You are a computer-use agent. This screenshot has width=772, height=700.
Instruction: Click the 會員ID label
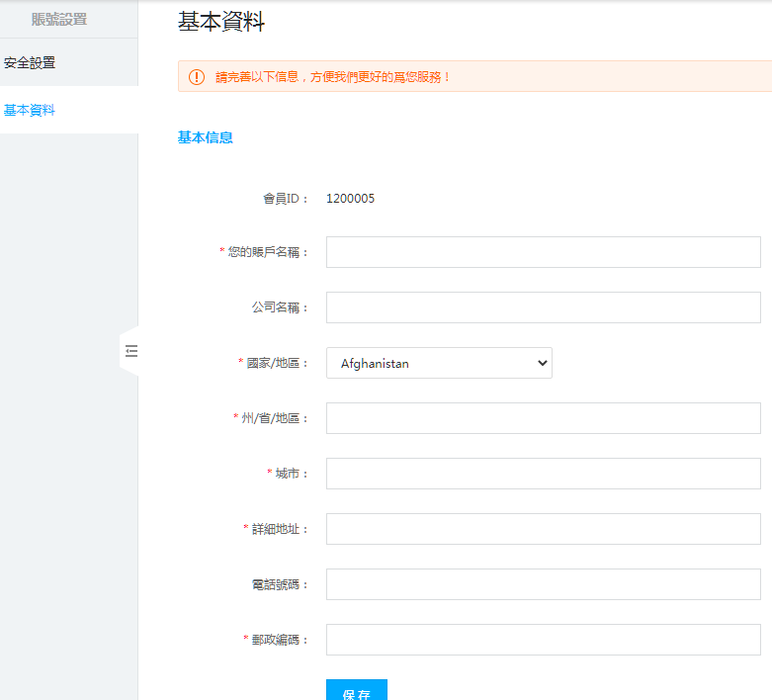coord(285,199)
